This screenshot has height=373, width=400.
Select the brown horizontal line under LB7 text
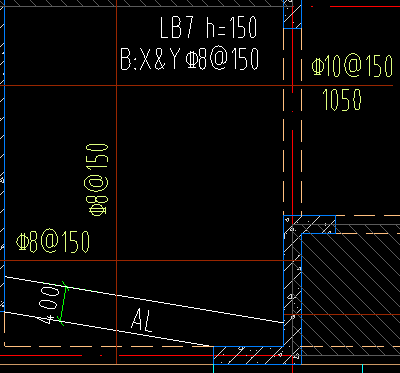(197, 86)
